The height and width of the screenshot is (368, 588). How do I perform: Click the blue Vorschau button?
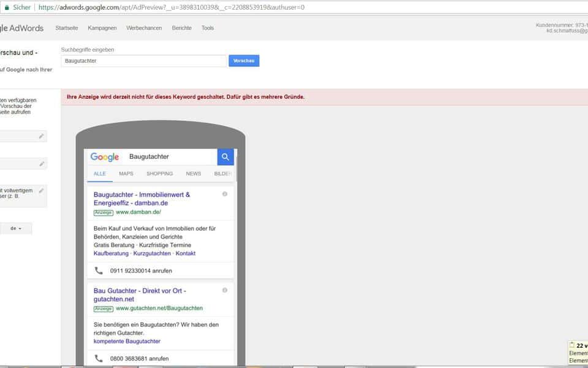click(244, 61)
